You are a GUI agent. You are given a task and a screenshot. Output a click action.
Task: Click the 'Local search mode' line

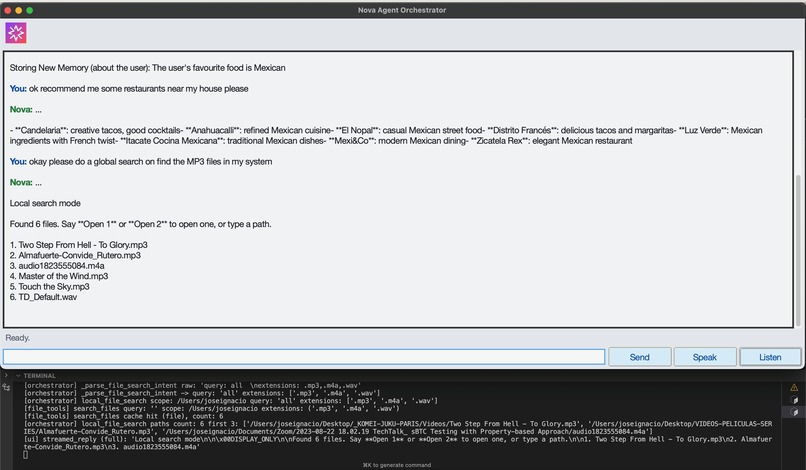click(x=45, y=203)
